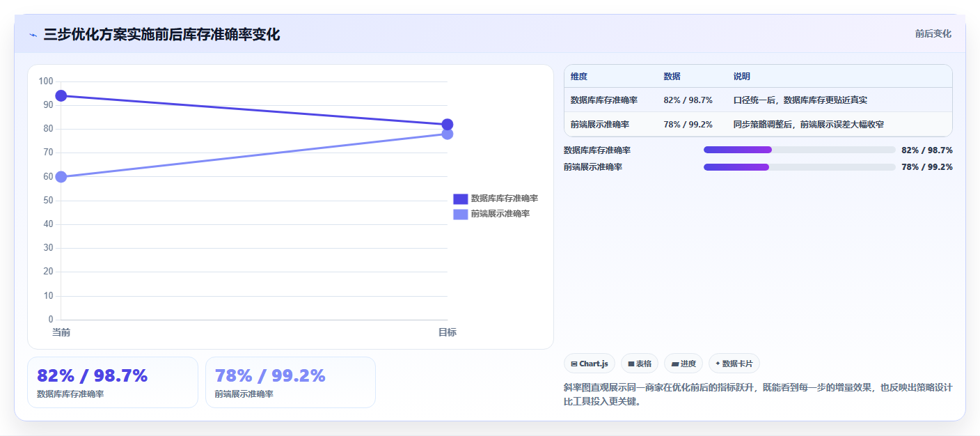Click legend text 数据库库存准确率 in chart
Screen dimensions: 980x436
pyautogui.click(x=505, y=198)
